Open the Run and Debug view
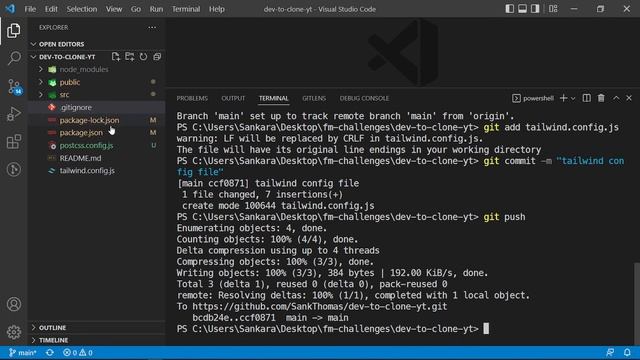 (x=13, y=114)
